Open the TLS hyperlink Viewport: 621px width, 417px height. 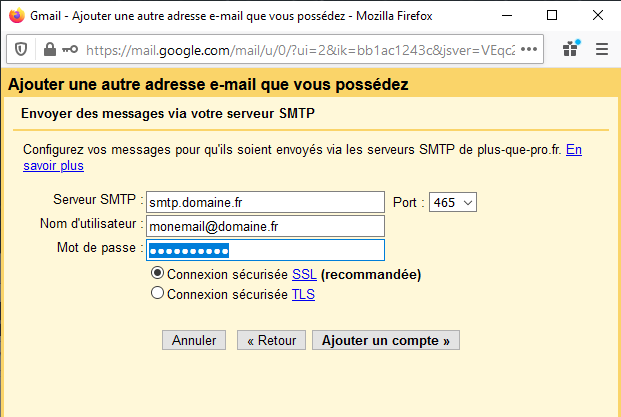pos(303,295)
